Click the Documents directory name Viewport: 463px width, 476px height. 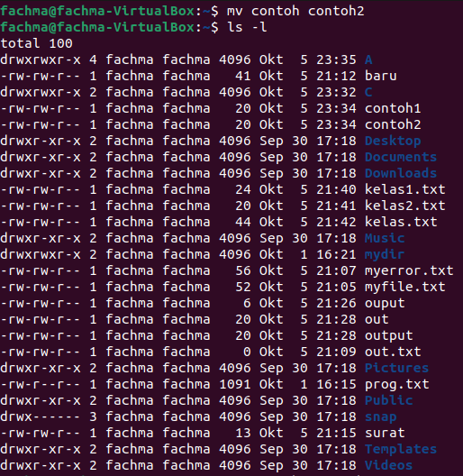pos(401,157)
